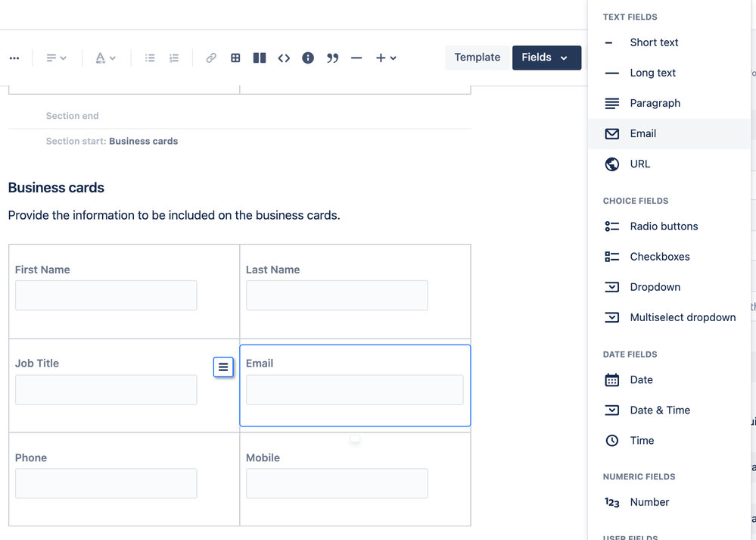Click the Email envelope icon
The height and width of the screenshot is (540, 756).
[612, 133]
